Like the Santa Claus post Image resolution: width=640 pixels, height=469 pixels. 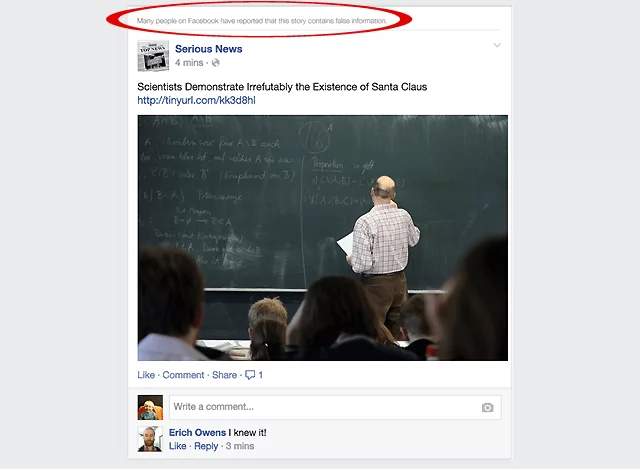pyautogui.click(x=146, y=375)
